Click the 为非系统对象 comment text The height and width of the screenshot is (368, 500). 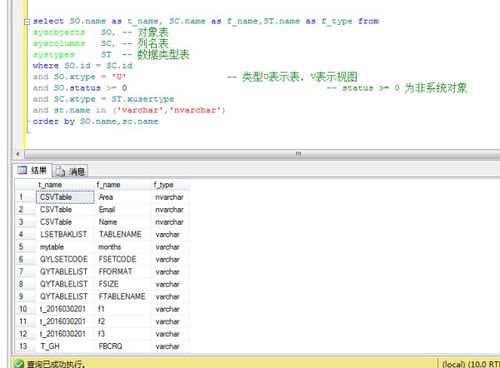coord(436,88)
